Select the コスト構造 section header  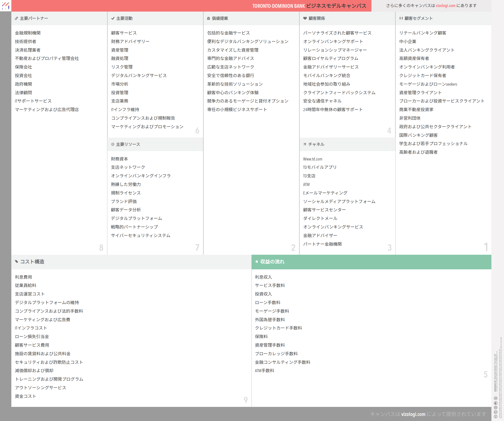coord(32,262)
